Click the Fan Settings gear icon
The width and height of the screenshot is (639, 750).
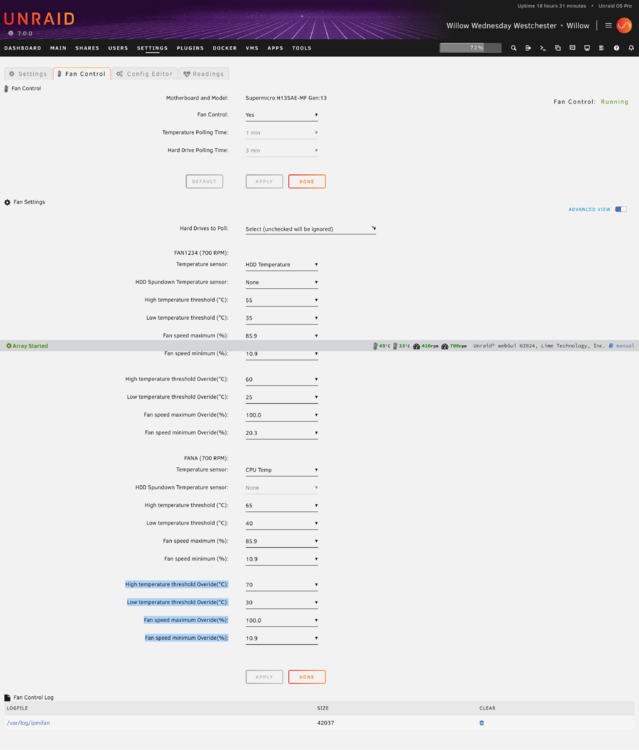coord(7,202)
